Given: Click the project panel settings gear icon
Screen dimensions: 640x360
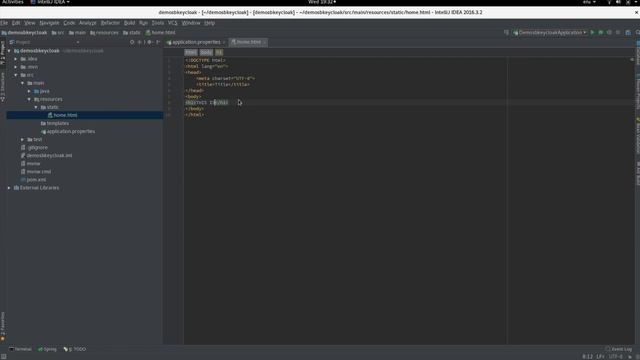Looking at the screenshot, I should tap(149, 42).
